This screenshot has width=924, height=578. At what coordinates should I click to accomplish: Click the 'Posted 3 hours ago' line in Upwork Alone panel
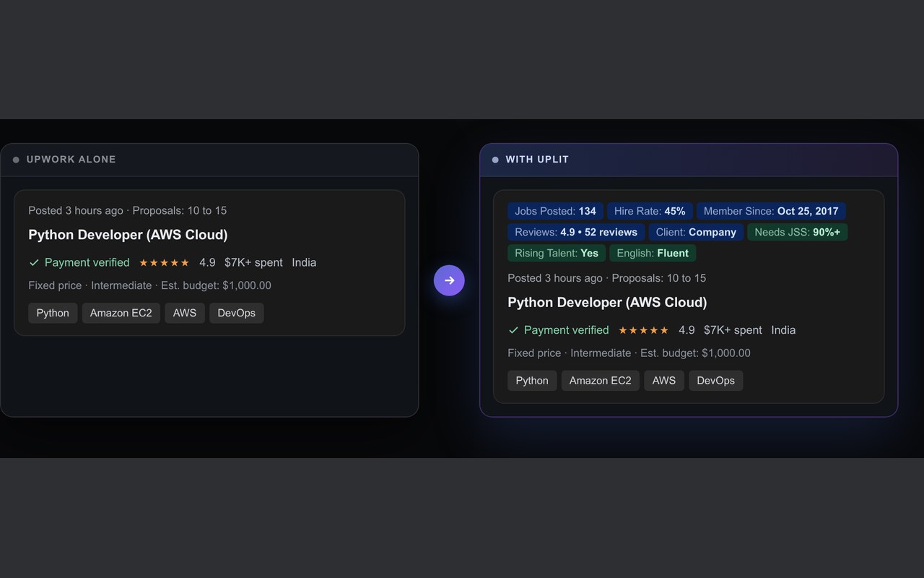128,211
